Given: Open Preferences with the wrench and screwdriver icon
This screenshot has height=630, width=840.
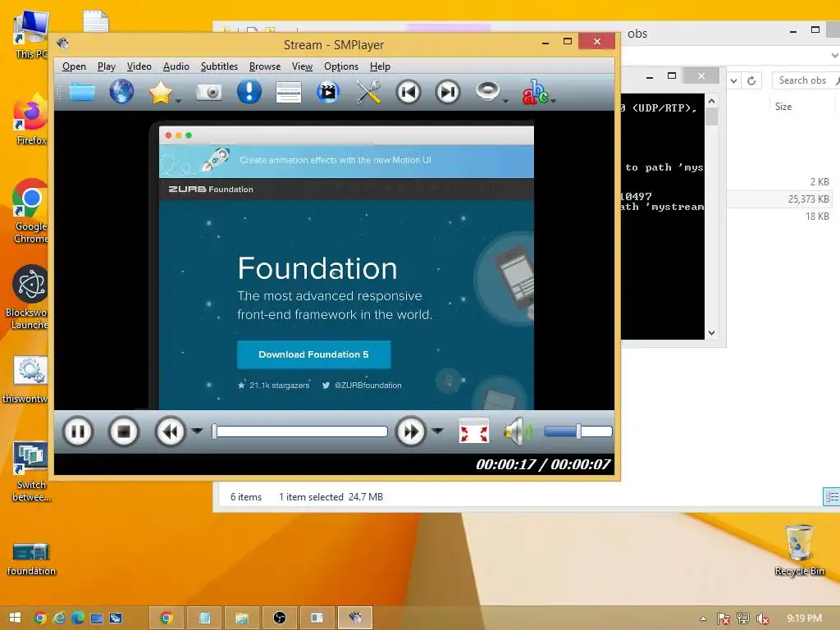Looking at the screenshot, I should pyautogui.click(x=368, y=92).
